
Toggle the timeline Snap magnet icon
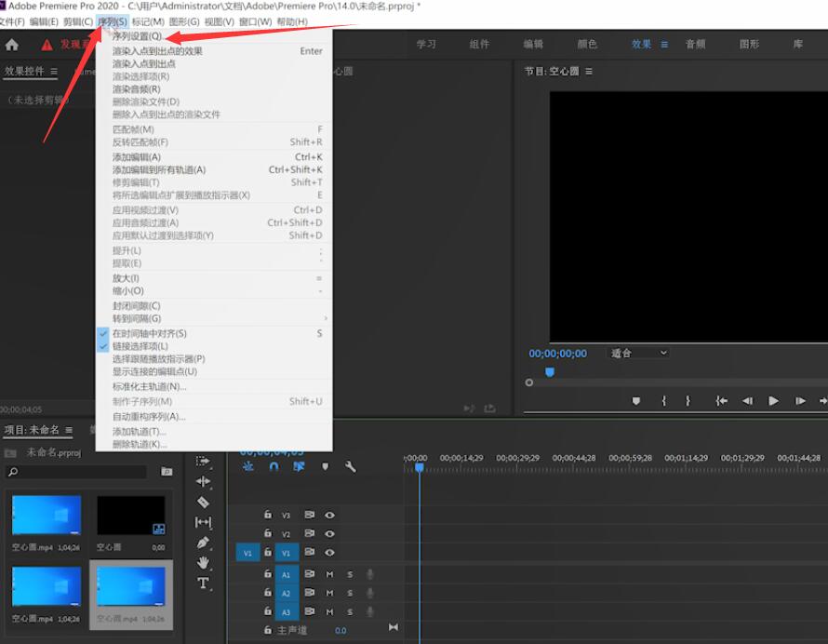point(274,466)
